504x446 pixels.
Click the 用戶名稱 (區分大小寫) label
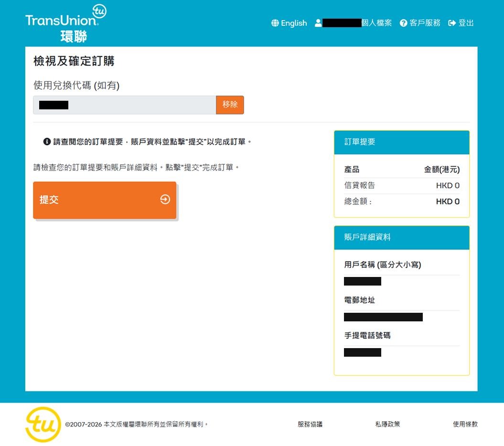383,265
